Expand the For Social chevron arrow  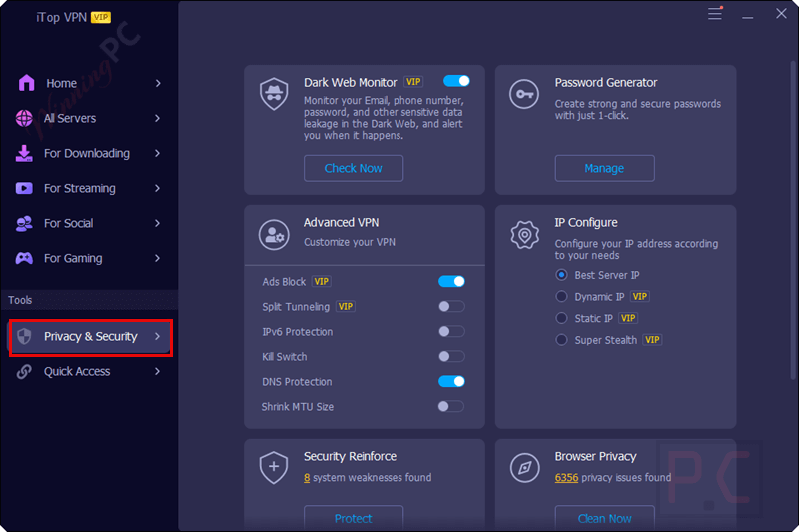[158, 223]
